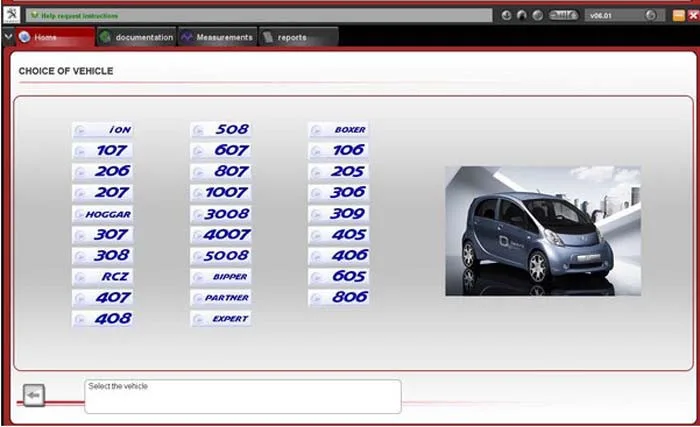This screenshot has height=427, width=700.
Task: Select the 4007 vehicle
Action: click(221, 234)
